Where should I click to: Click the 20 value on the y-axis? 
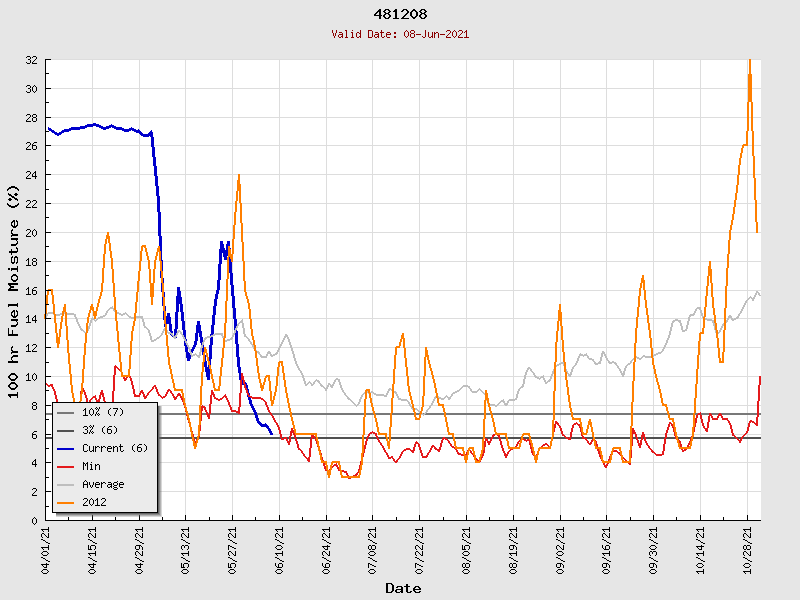31,233
